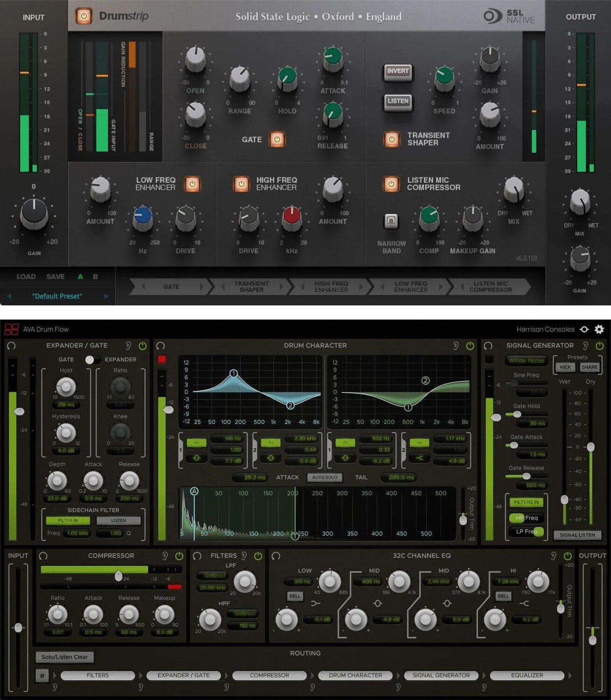
Task: Move High Freq Enhancer block right in order
Action: 361,287
